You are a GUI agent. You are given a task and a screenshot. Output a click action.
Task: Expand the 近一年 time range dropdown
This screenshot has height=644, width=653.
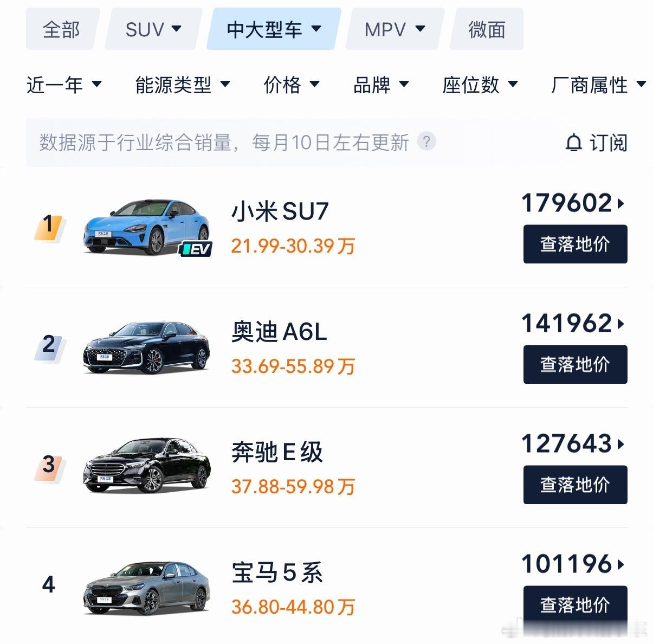[x=64, y=85]
